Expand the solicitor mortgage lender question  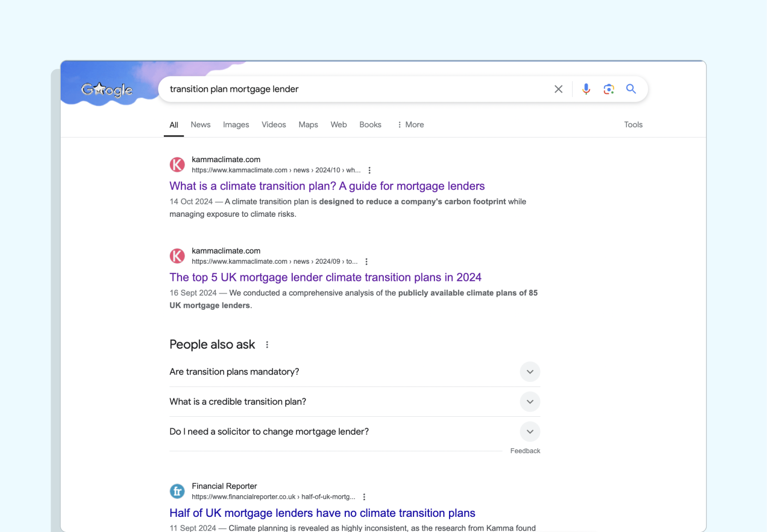(x=530, y=431)
